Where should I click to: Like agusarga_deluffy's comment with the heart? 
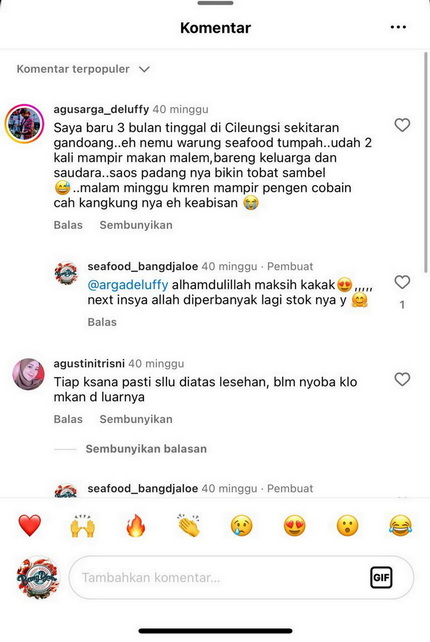point(402,125)
